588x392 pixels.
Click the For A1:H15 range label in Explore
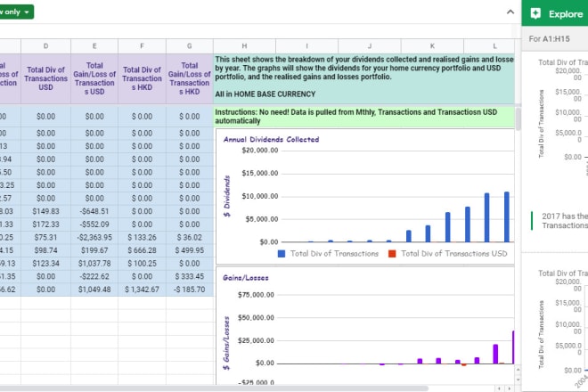[549, 38]
